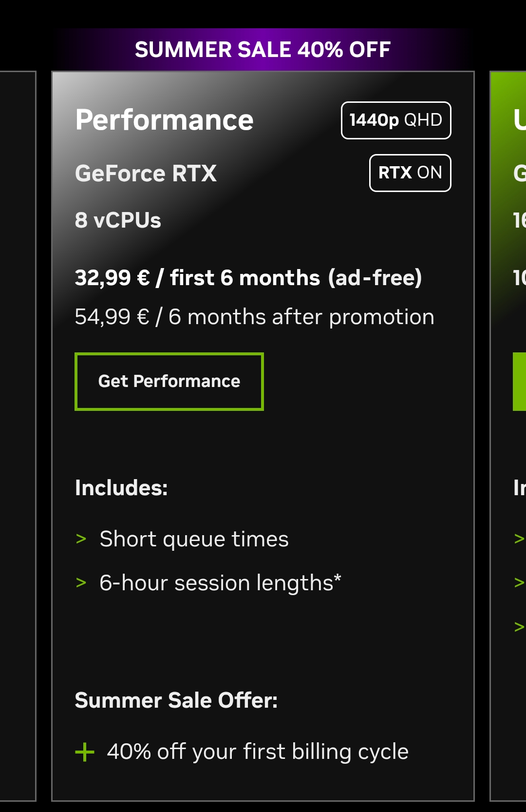This screenshot has width=526, height=812.
Task: Click the Includes: section heading
Action: tap(121, 488)
